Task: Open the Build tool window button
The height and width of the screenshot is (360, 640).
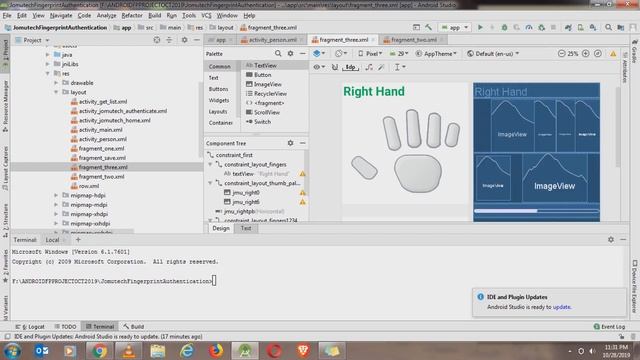Action: pos(134,327)
